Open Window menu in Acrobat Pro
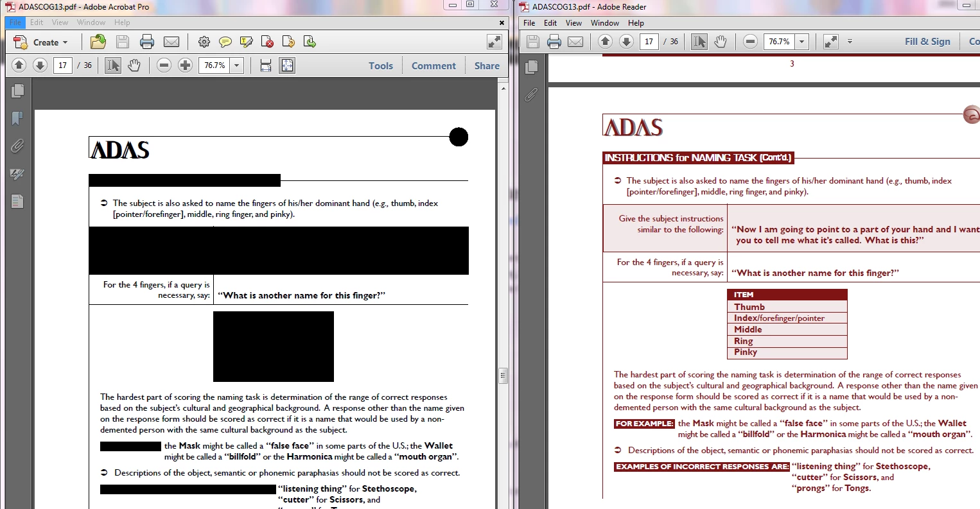The height and width of the screenshot is (509, 980). tap(91, 22)
